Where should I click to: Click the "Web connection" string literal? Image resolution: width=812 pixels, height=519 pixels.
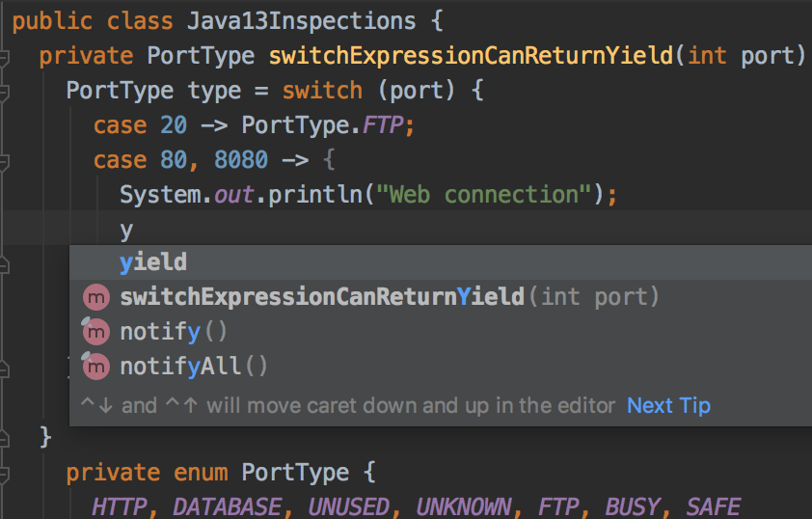point(483,196)
